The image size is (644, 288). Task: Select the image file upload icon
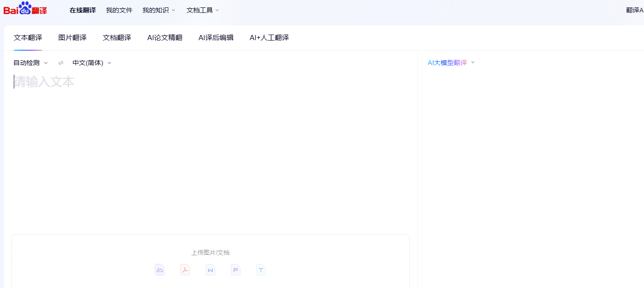160,270
